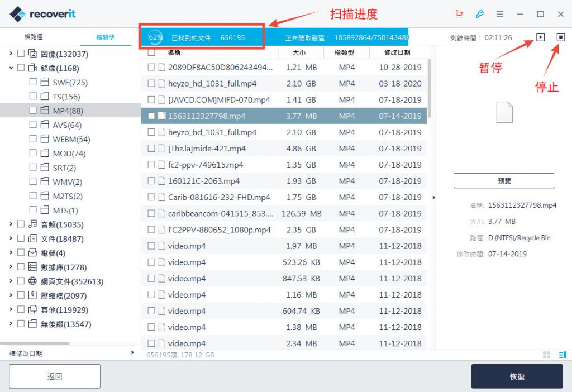Click the 數據庫 database category icon
This screenshot has width=572, height=392.
click(x=32, y=267)
